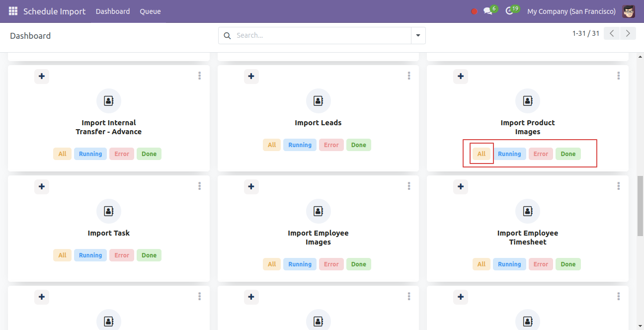
Task: Show Error records for Import Product Images
Action: point(541,154)
